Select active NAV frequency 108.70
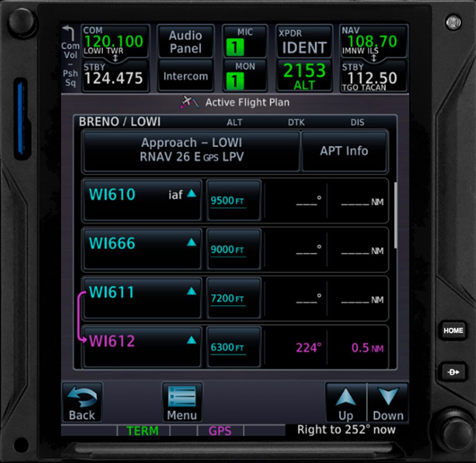Viewport: 476px width, 463px height. point(373,41)
